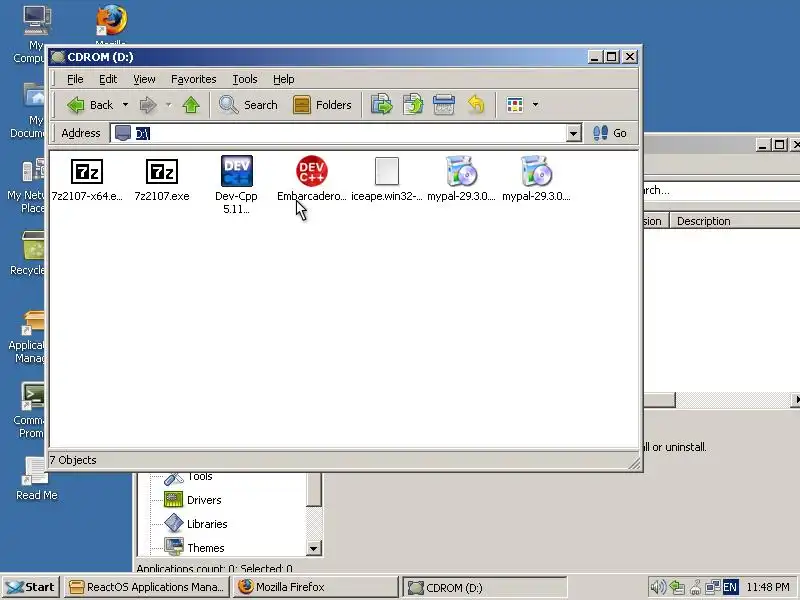Open the Search pane
This screenshot has height=600, width=800.
pos(248,105)
